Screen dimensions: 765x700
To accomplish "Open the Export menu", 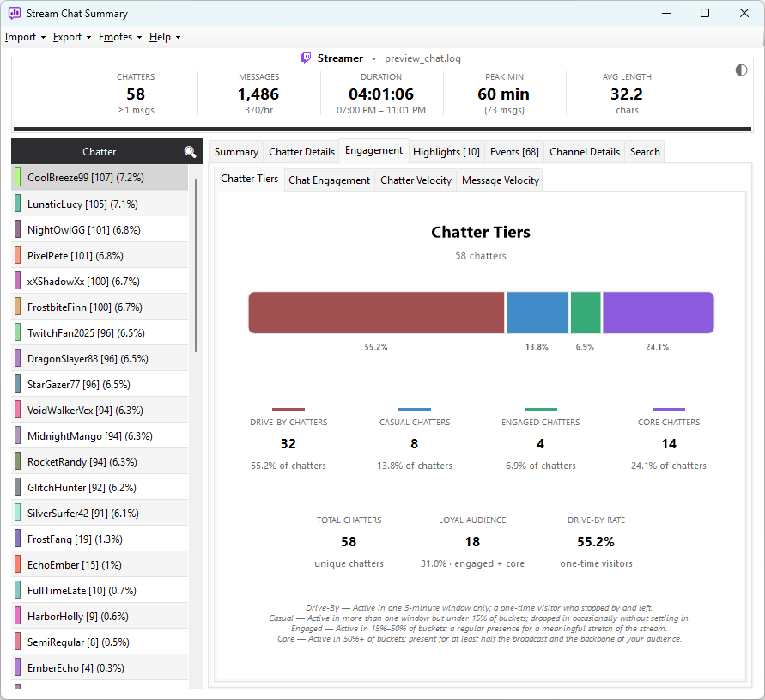I will coord(72,37).
